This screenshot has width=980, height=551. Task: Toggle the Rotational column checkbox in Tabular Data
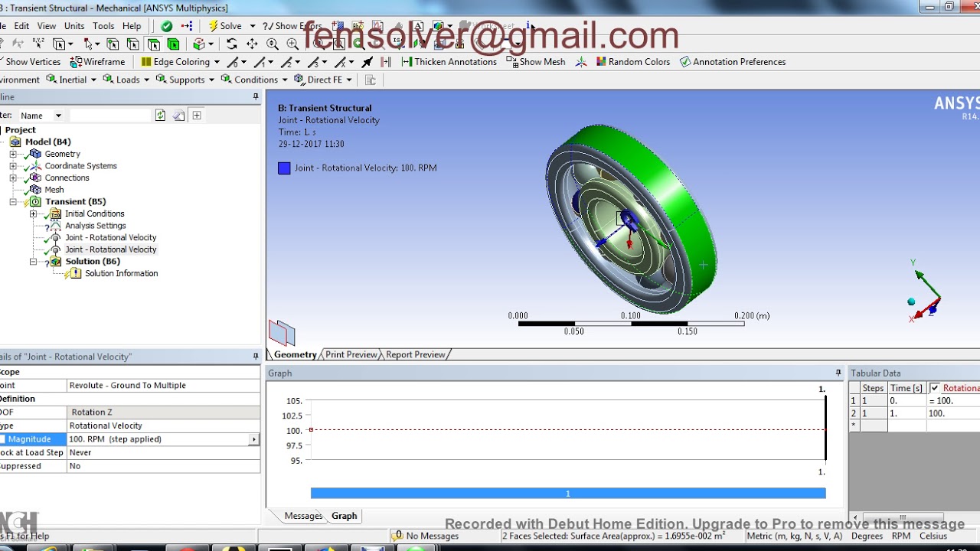click(x=935, y=388)
